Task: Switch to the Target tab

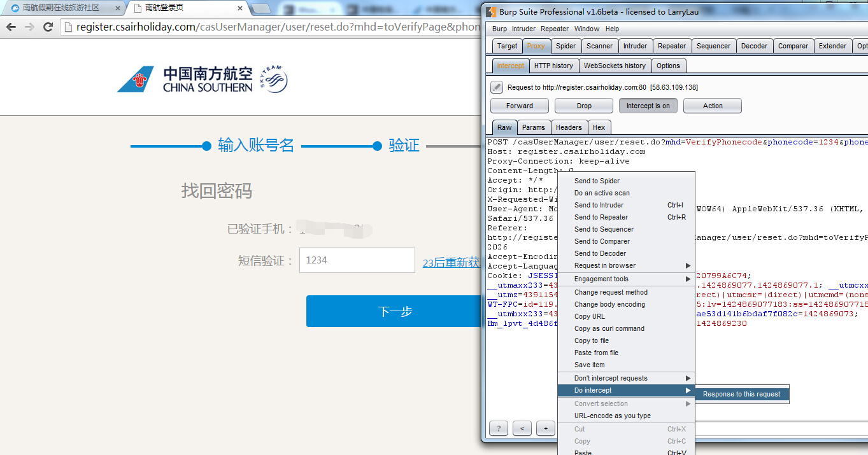Action: tap(508, 46)
